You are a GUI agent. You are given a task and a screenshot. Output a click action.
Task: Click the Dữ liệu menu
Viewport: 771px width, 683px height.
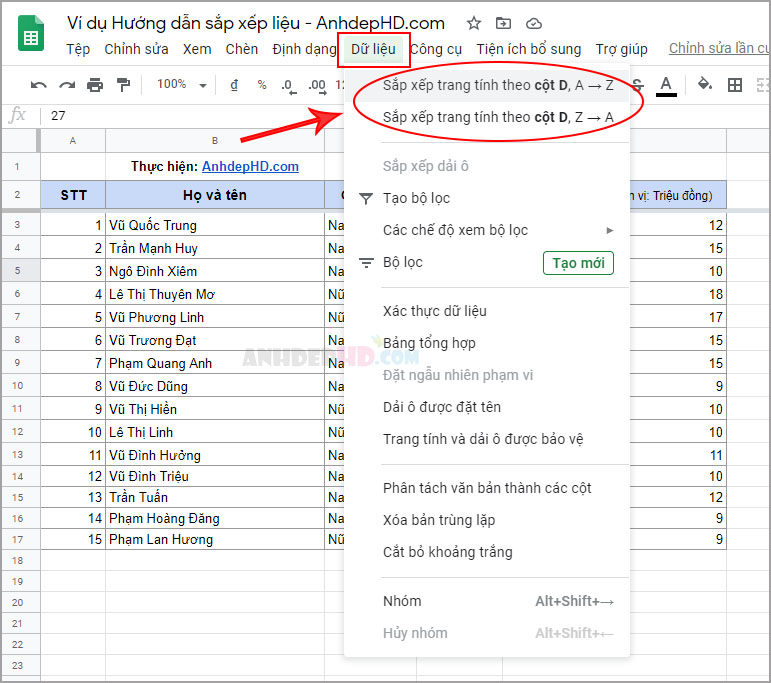tap(373, 49)
